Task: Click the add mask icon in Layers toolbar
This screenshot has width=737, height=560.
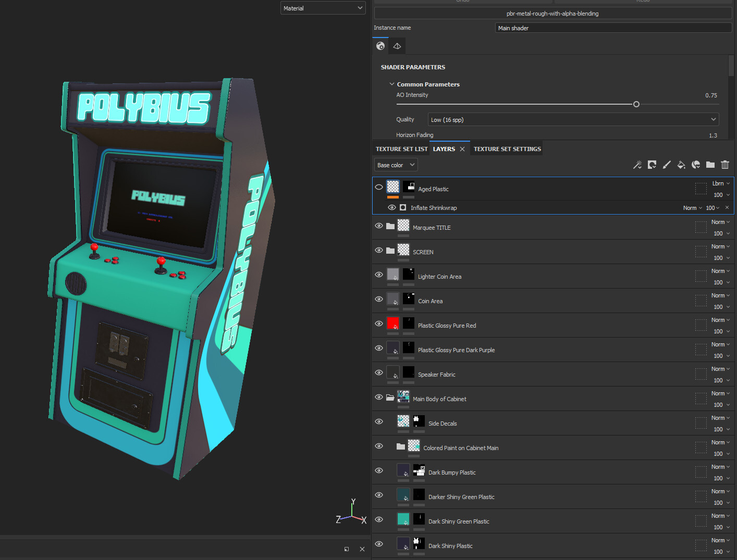Action: coord(652,165)
